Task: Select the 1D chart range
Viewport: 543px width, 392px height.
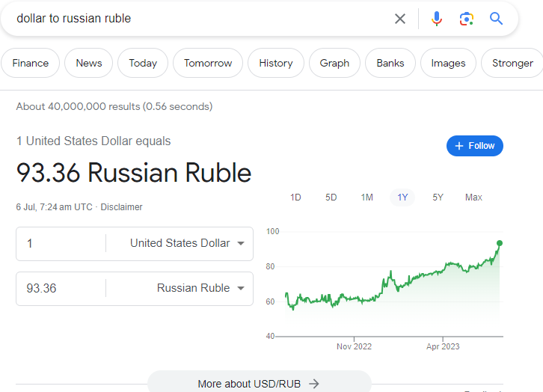Action: [295, 197]
